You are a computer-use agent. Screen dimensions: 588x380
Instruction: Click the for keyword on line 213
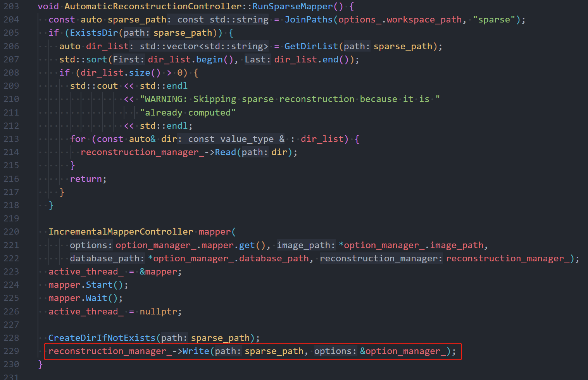coord(78,139)
